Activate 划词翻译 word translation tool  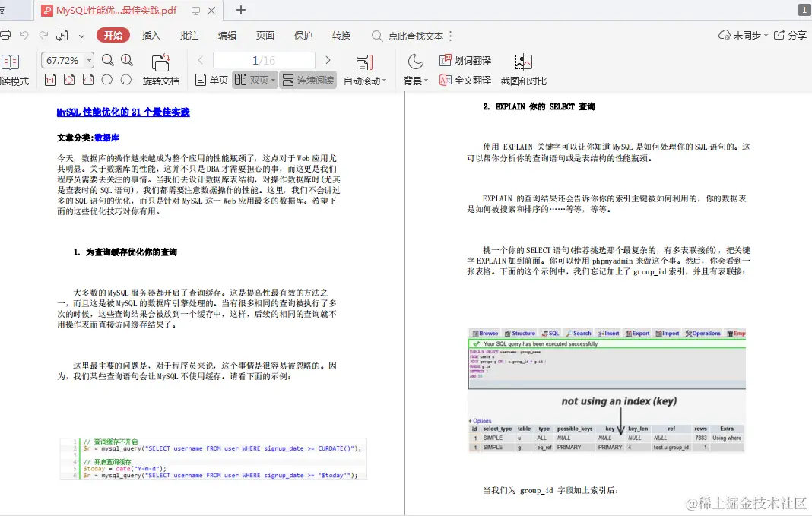pyautogui.click(x=465, y=60)
